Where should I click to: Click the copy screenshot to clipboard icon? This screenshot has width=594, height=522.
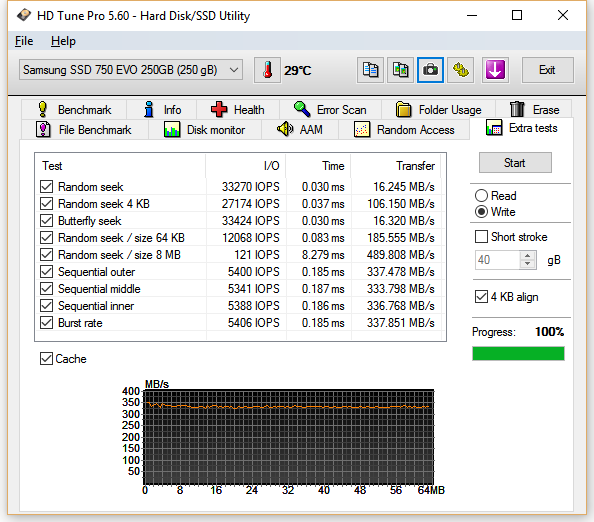point(400,70)
